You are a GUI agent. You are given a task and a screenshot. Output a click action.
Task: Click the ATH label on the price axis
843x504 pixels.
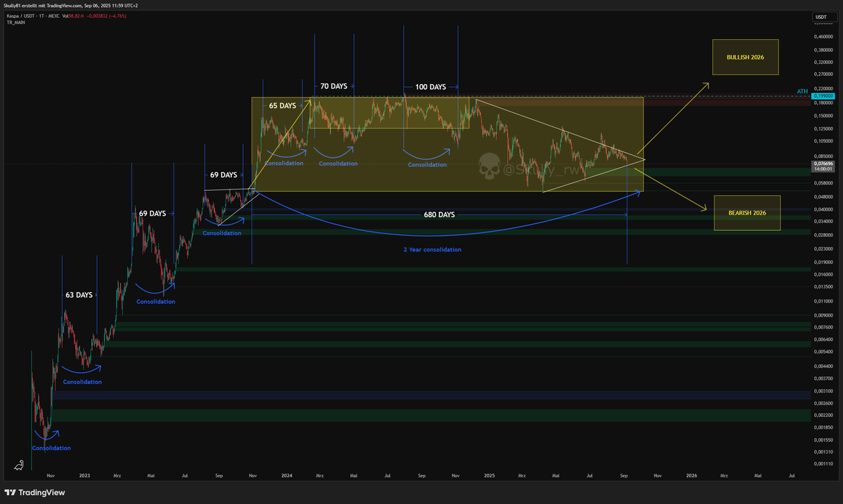pos(801,91)
